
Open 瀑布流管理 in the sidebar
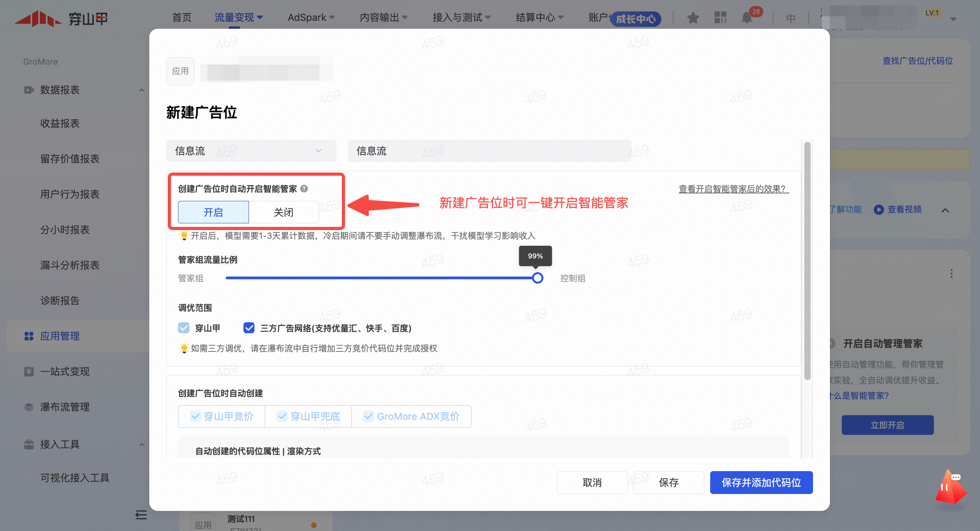click(65, 407)
